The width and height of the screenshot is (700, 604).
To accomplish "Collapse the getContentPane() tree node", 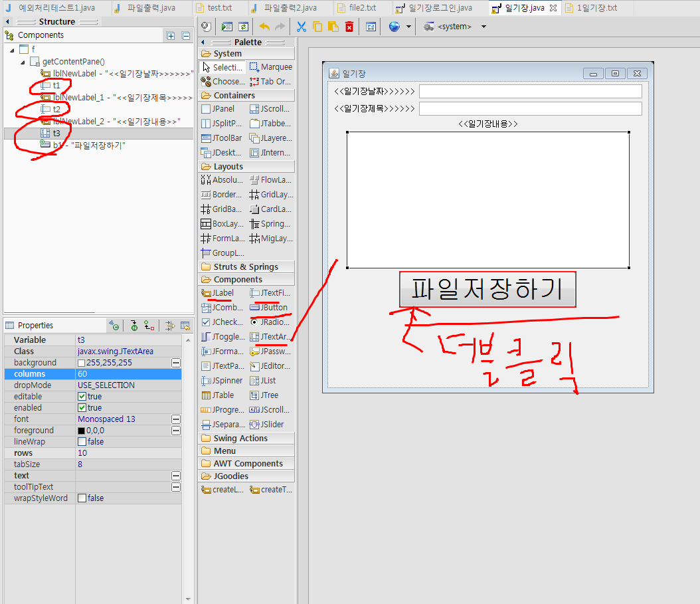I will pos(23,62).
